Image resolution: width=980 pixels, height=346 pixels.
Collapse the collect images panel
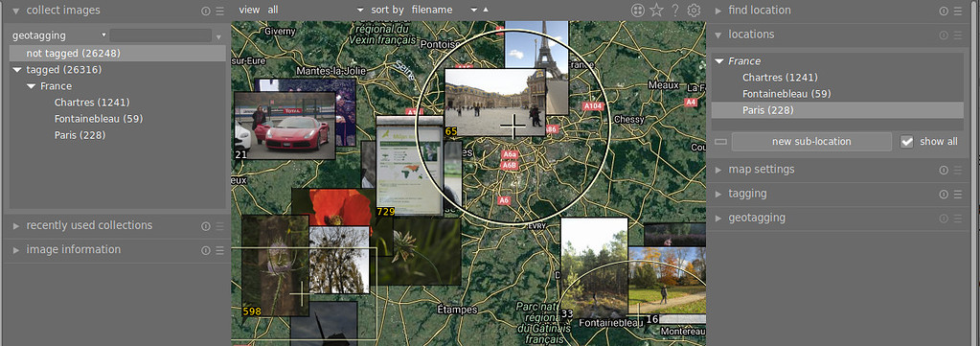pos(16,11)
